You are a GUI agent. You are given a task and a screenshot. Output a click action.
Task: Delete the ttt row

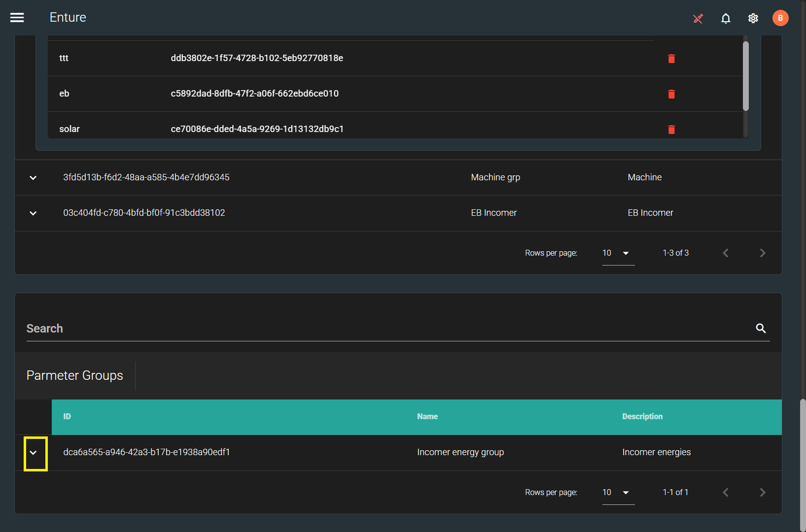point(671,59)
